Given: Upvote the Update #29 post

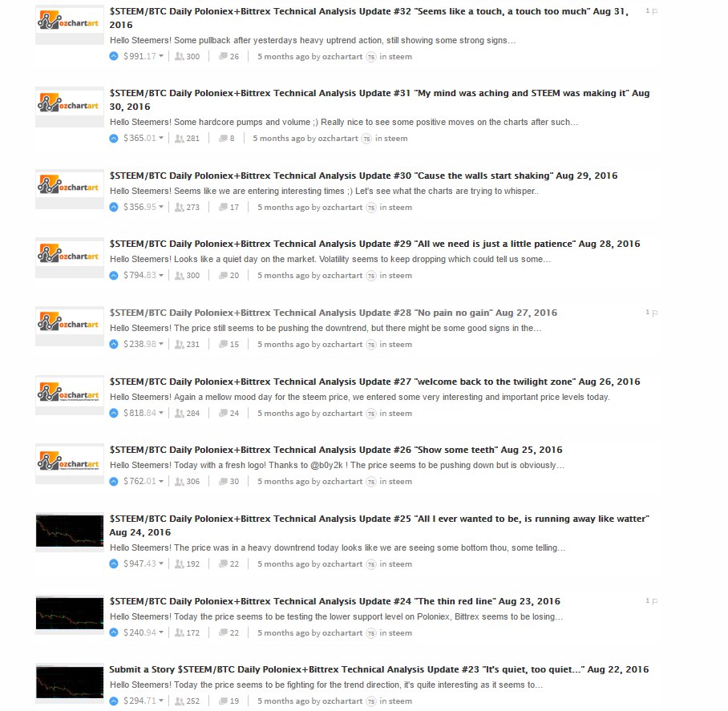Looking at the screenshot, I should (114, 275).
